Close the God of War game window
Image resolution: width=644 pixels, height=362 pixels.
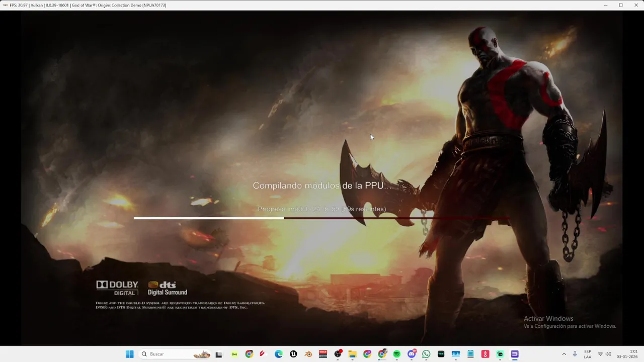[x=636, y=5]
